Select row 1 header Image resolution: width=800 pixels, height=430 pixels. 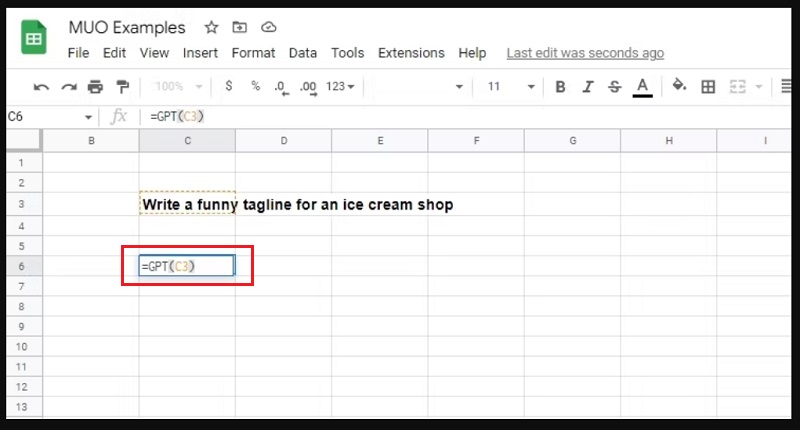(24, 163)
